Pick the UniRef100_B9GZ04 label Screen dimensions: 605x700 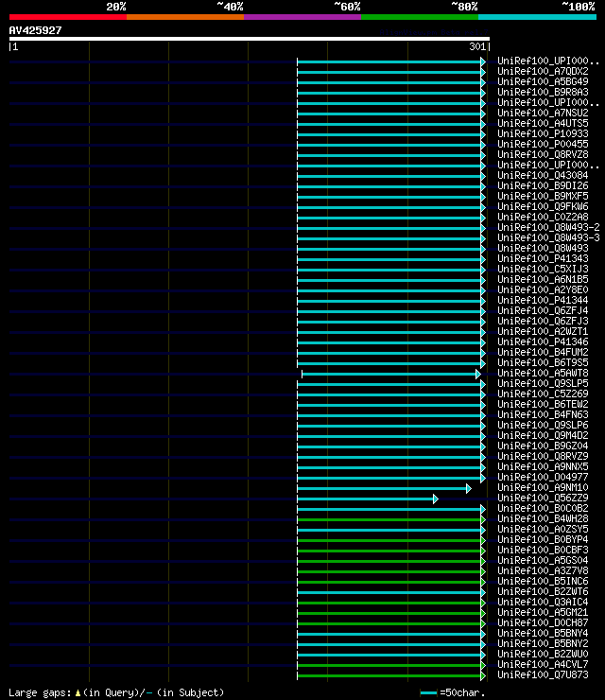coord(543,446)
